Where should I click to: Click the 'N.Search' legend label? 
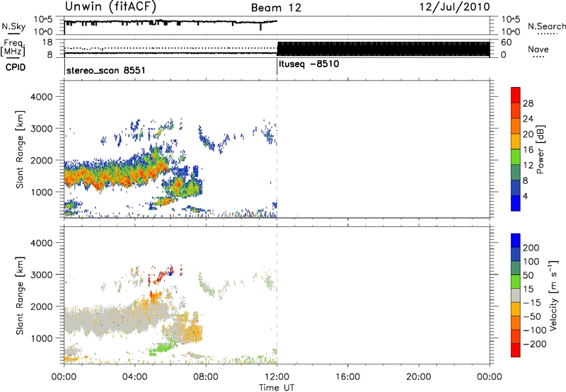(546, 26)
